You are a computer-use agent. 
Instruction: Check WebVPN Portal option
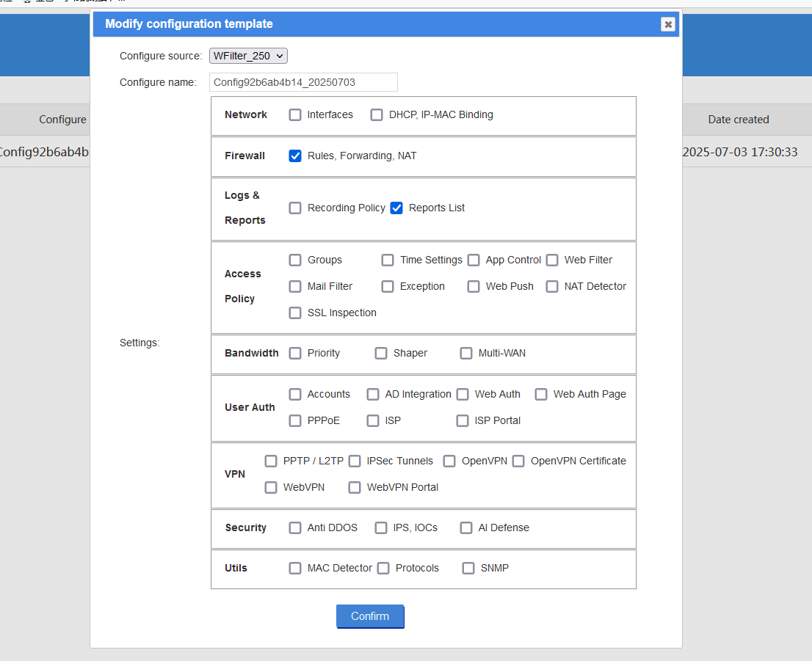click(x=355, y=488)
